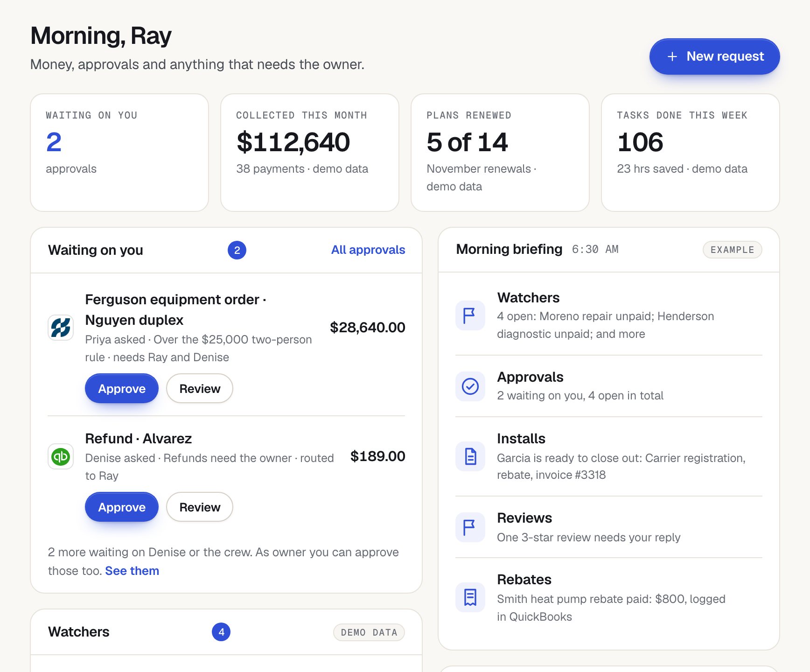Viewport: 810px width, 672px height.
Task: Click the Watchers heading in Morning briefing
Action: [528, 298]
